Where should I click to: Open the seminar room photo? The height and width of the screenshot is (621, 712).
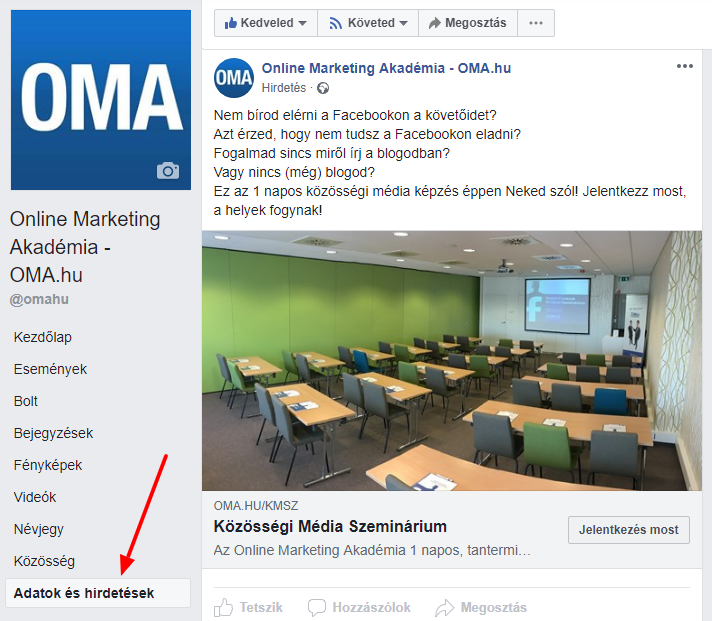tap(452, 361)
